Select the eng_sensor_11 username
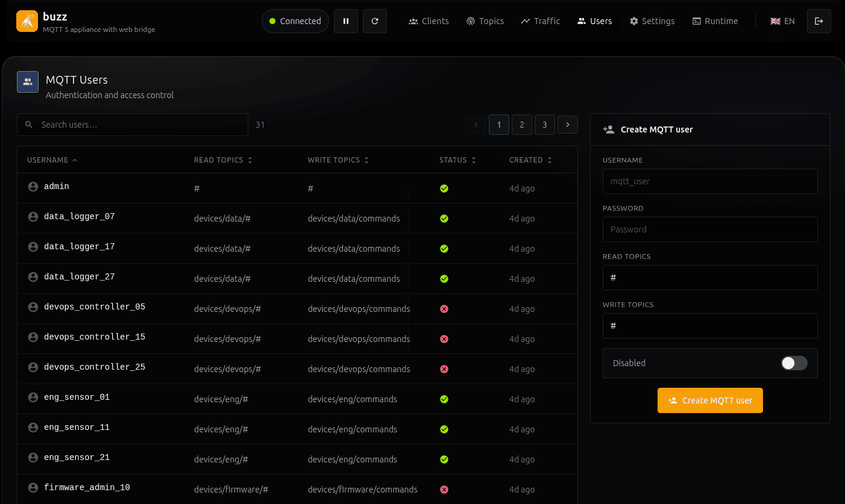This screenshot has width=845, height=504. tap(77, 428)
